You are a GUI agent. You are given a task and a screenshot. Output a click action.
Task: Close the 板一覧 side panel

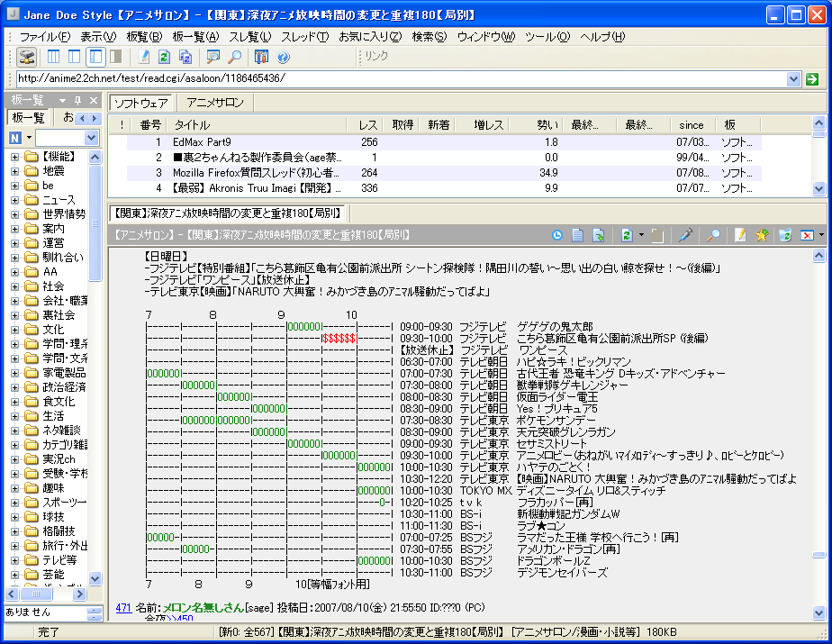pos(94,100)
